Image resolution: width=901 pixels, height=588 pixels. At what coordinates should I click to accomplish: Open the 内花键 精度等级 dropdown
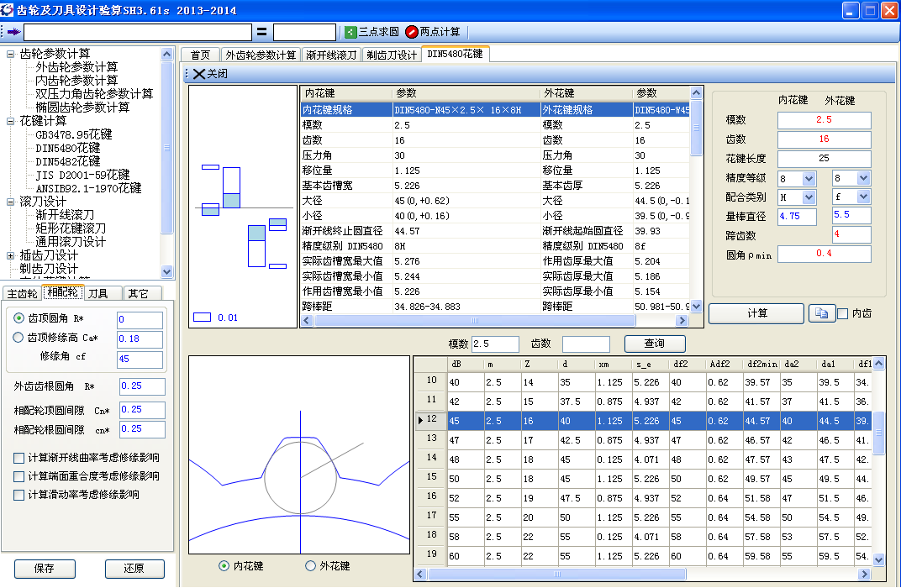point(809,179)
